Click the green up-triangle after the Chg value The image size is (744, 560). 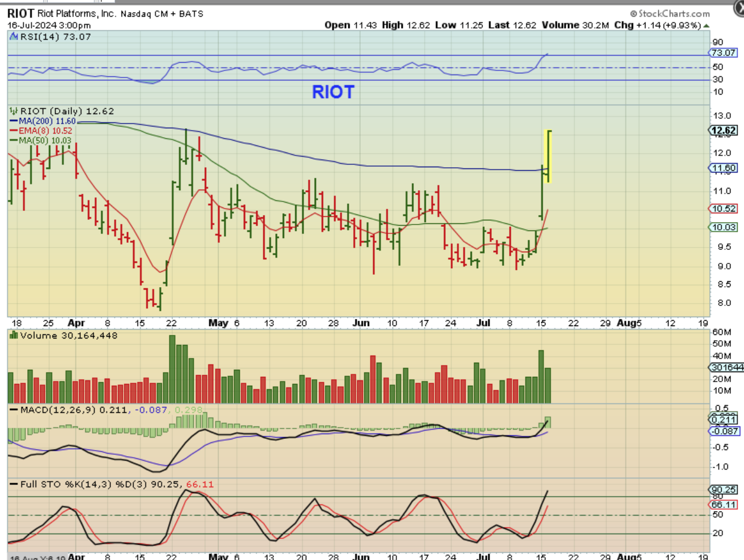[x=707, y=25]
